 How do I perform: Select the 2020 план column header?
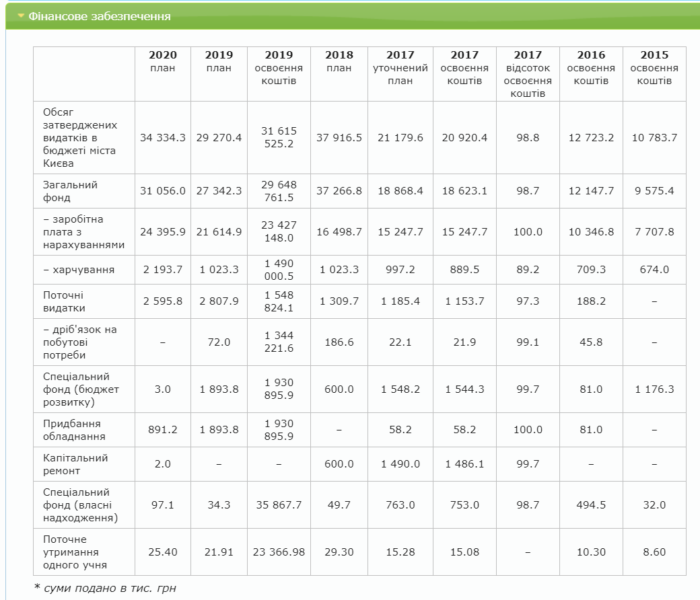click(x=162, y=61)
